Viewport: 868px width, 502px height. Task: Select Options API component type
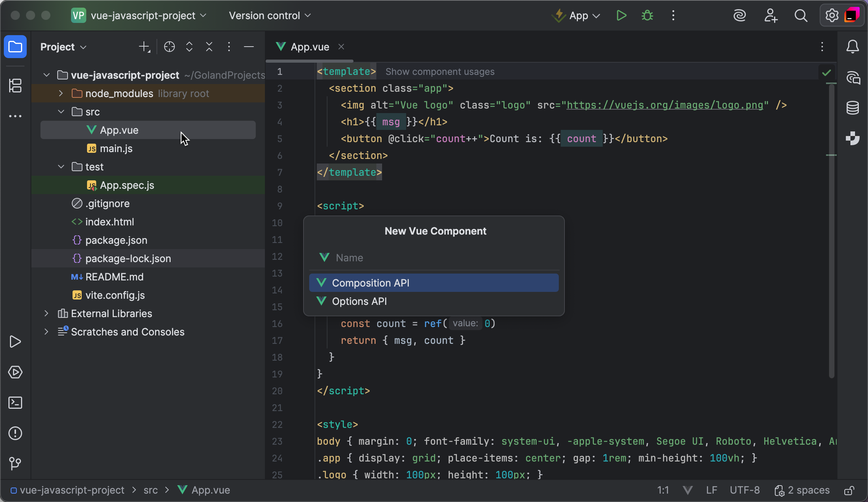click(x=434, y=301)
